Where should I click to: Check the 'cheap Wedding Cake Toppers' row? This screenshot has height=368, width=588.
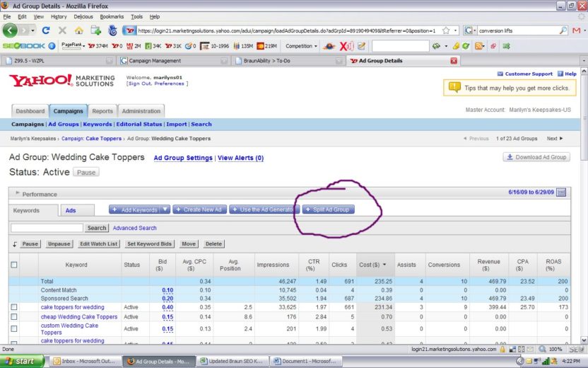(x=14, y=317)
